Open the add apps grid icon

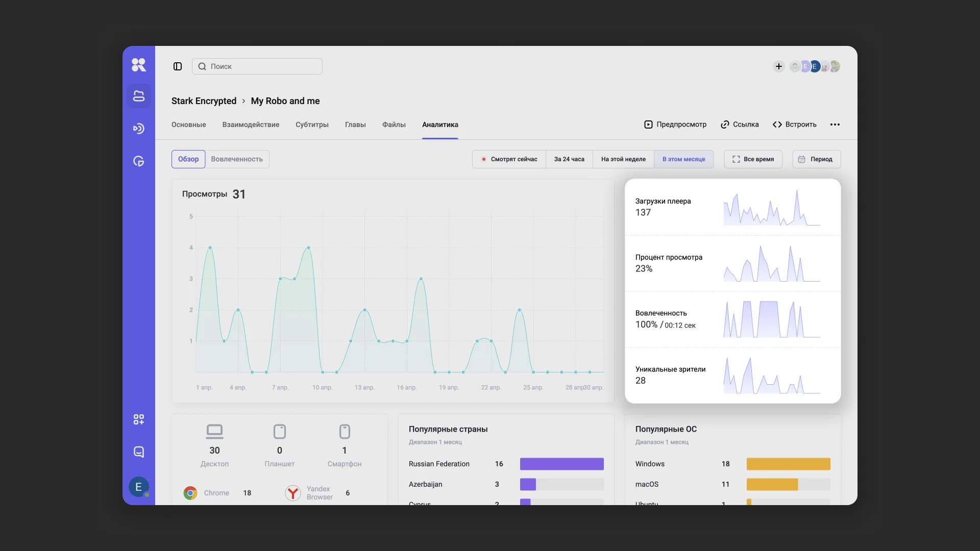139,419
